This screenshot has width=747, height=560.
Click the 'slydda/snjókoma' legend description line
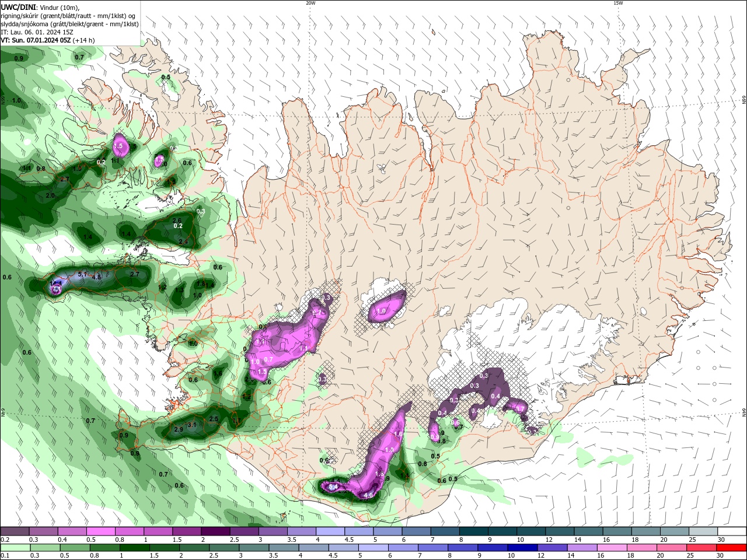[x=69, y=24]
